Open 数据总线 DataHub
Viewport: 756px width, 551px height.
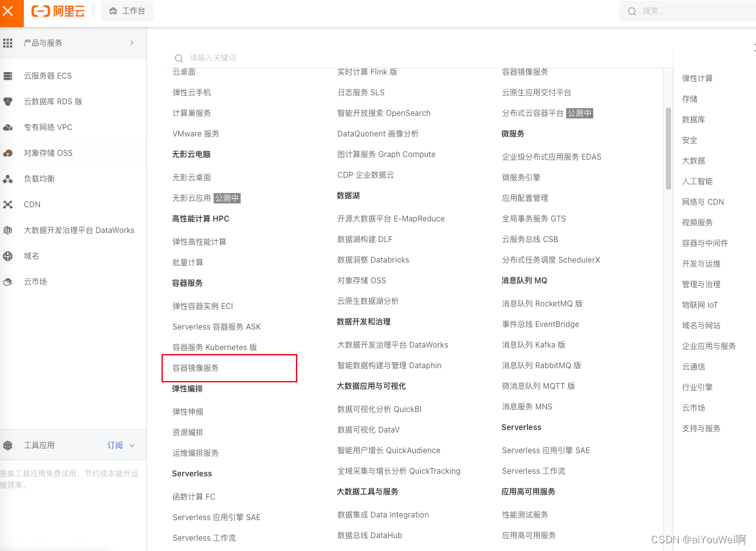pyautogui.click(x=370, y=535)
